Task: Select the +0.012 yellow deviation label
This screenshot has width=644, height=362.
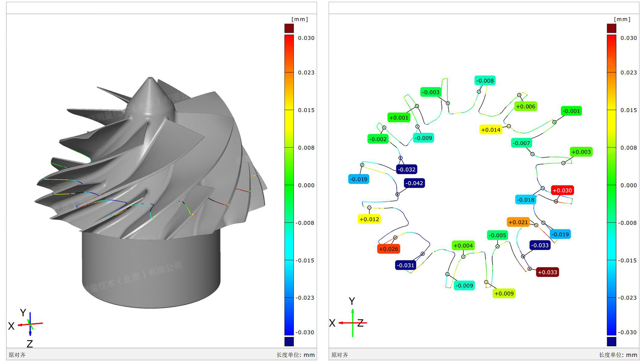Action: (x=369, y=219)
